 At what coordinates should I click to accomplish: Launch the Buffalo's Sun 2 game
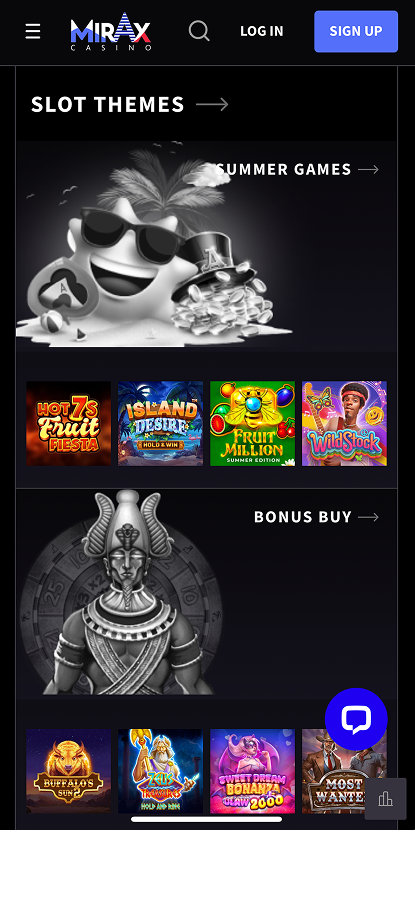coord(69,771)
